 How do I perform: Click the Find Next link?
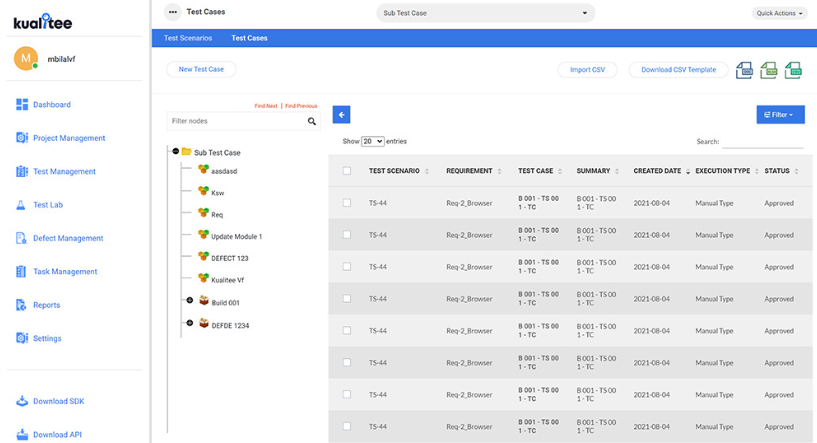[266, 106]
